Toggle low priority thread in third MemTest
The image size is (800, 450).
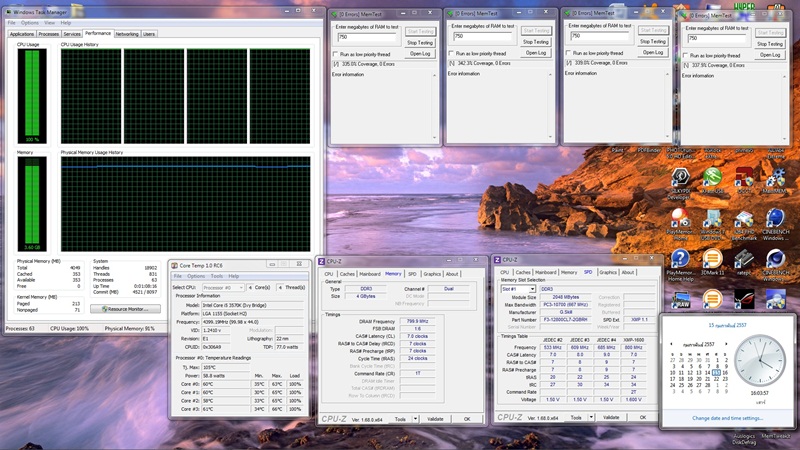(x=568, y=54)
